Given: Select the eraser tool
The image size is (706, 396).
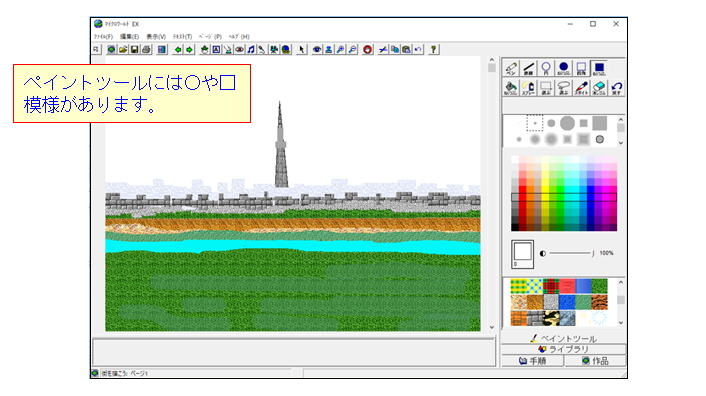Looking at the screenshot, I should [599, 88].
